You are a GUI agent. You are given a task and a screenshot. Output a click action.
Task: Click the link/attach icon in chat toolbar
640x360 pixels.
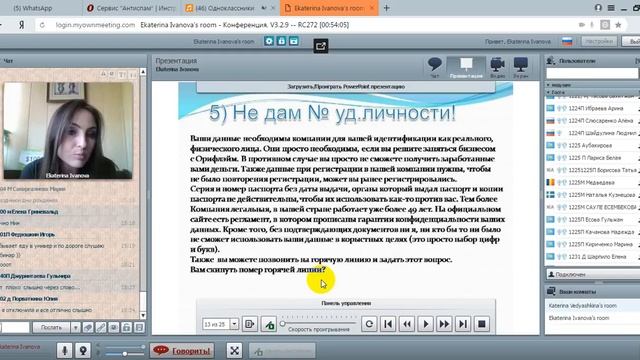pyautogui.click(x=100, y=327)
